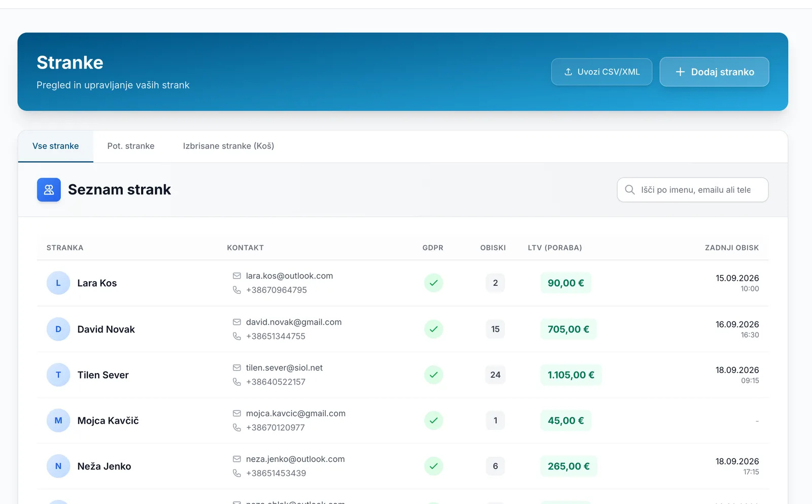Select the name Lara Kos
The height and width of the screenshot is (504, 812).
pyautogui.click(x=97, y=283)
